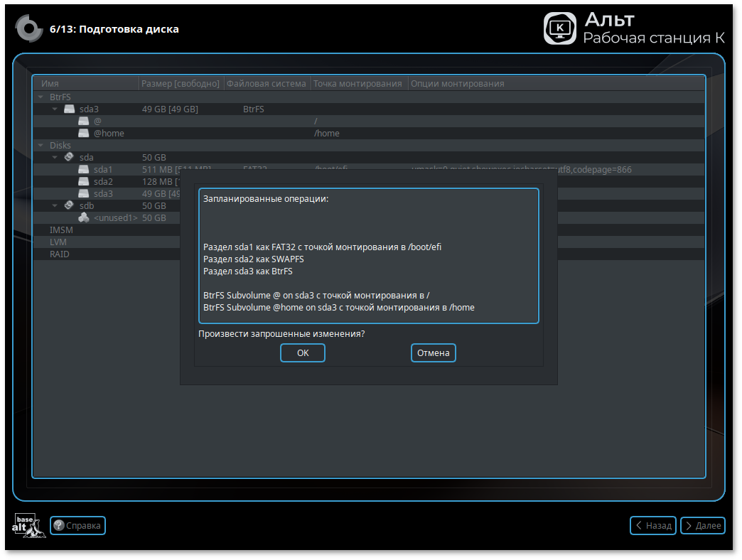Click the sda hard disk icon
This screenshot has width=742, height=560.
pyautogui.click(x=69, y=157)
